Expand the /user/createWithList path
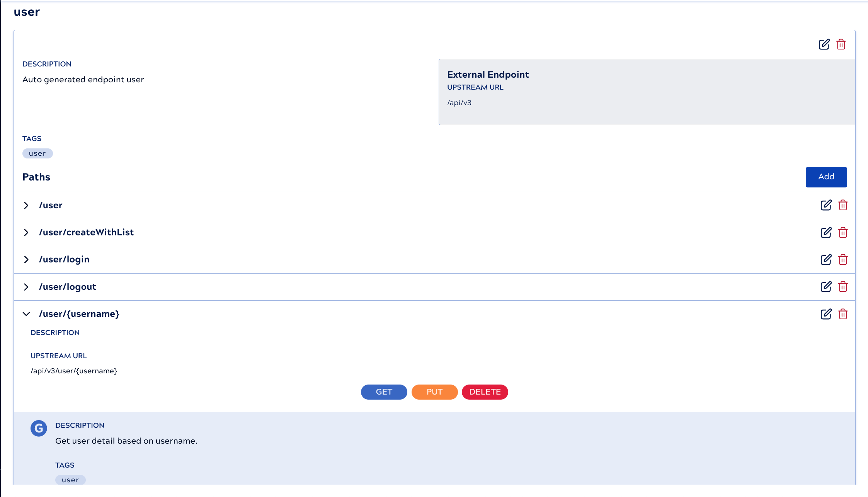 pos(26,233)
